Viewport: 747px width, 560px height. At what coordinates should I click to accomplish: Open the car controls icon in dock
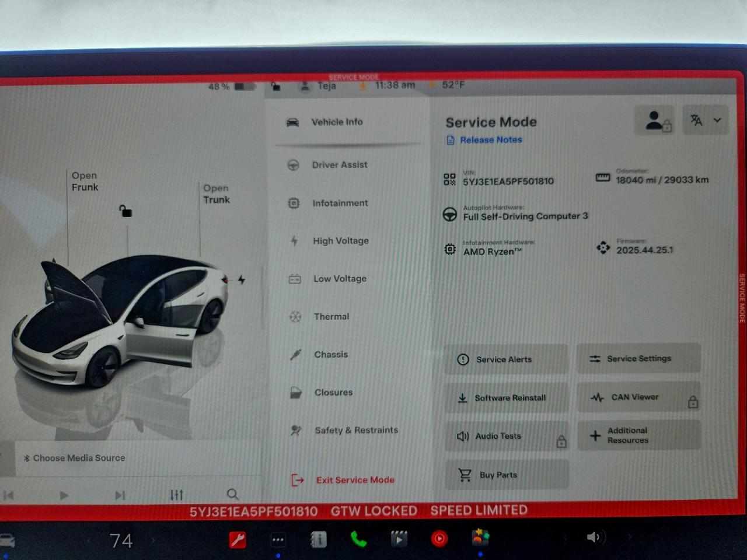pos(6,541)
